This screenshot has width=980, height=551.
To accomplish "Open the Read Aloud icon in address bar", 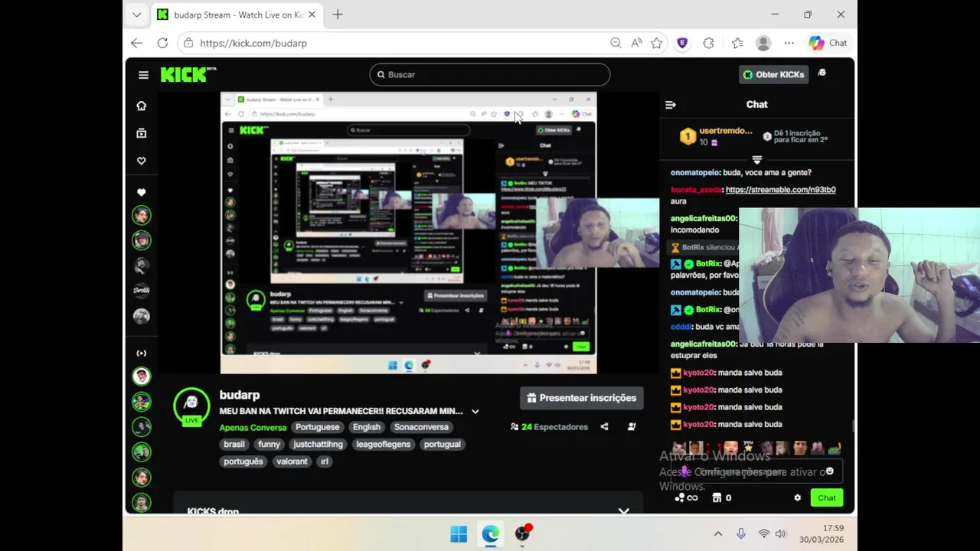I will point(636,43).
